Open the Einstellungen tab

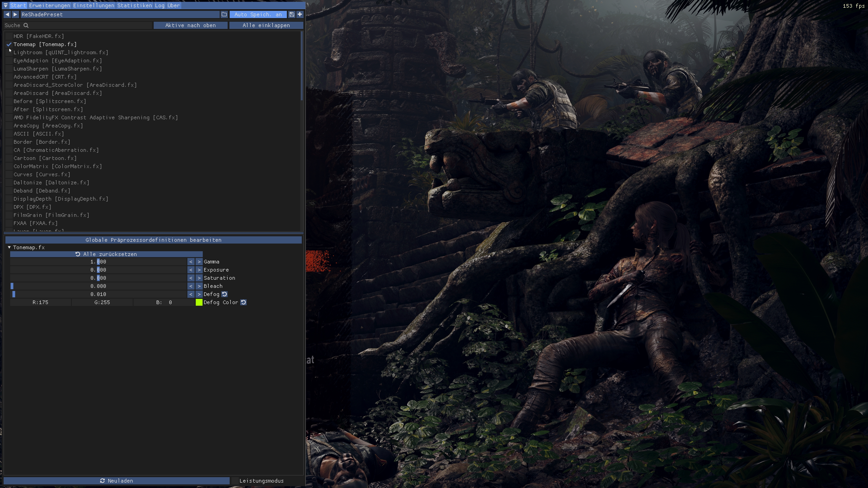coord(94,5)
